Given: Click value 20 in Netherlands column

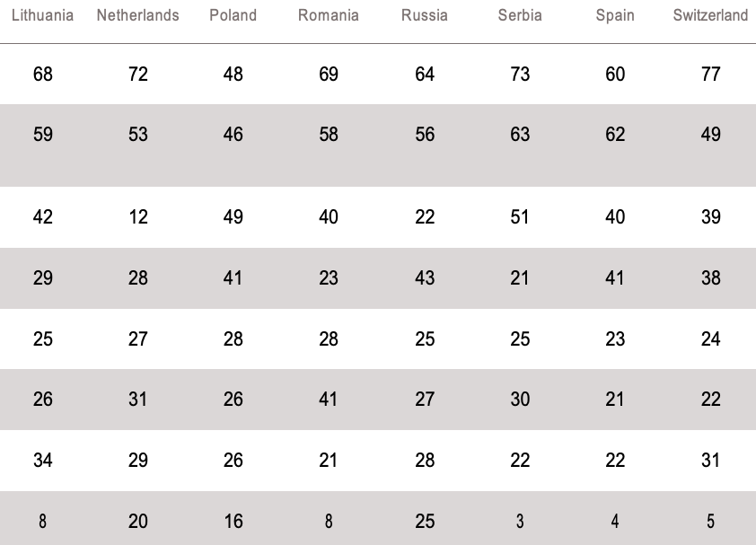Looking at the screenshot, I should (137, 522).
